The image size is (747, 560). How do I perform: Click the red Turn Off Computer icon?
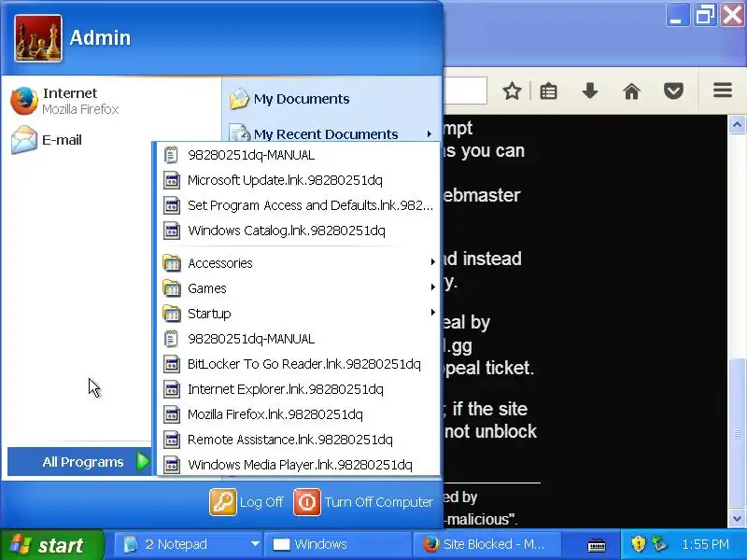click(x=307, y=502)
